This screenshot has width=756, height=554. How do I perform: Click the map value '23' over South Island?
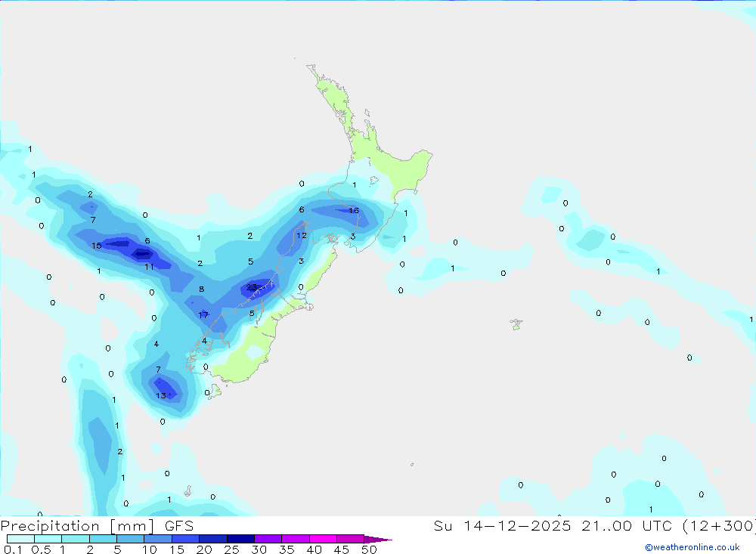(x=252, y=287)
